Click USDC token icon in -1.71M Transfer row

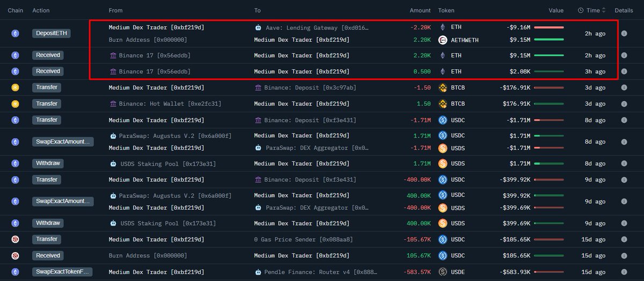point(443,120)
